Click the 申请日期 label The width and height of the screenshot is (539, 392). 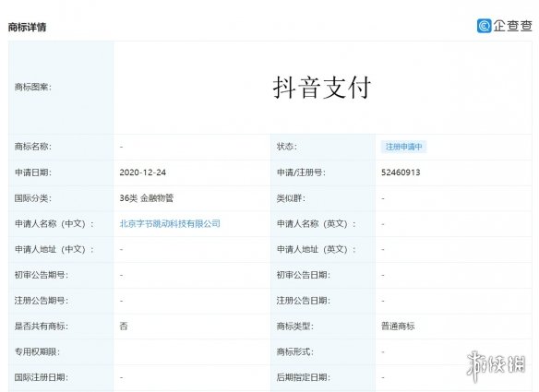(33, 172)
